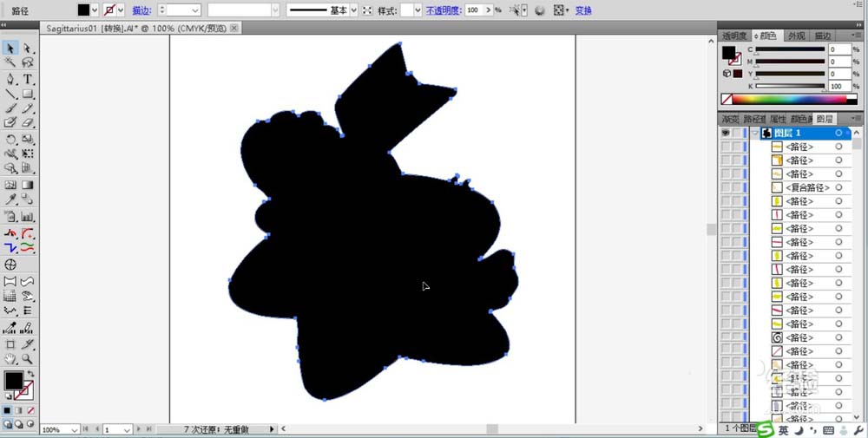Collapse the 图层 1 layer triangle
The image size is (868, 438).
coord(754,133)
